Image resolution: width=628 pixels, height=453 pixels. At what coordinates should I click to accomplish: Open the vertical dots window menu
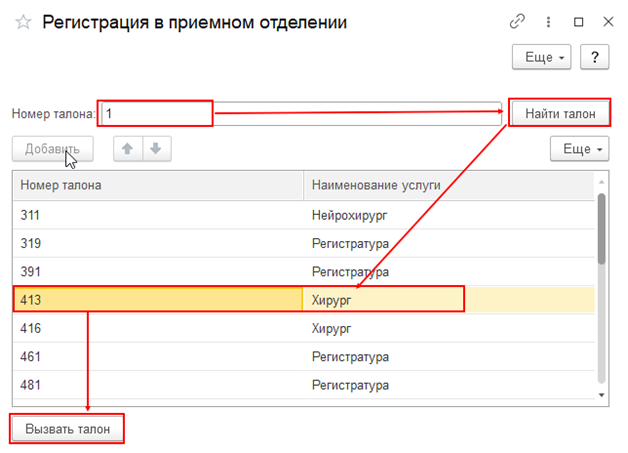click(x=548, y=21)
